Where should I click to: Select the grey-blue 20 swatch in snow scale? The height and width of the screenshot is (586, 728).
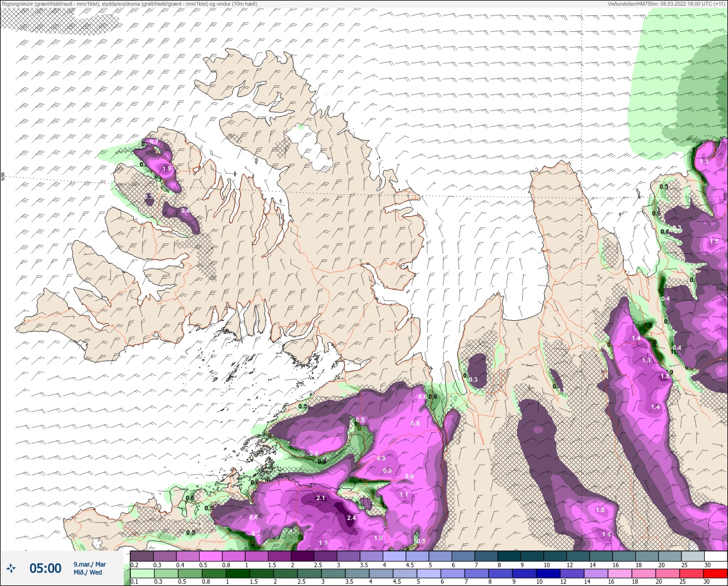[669, 556]
